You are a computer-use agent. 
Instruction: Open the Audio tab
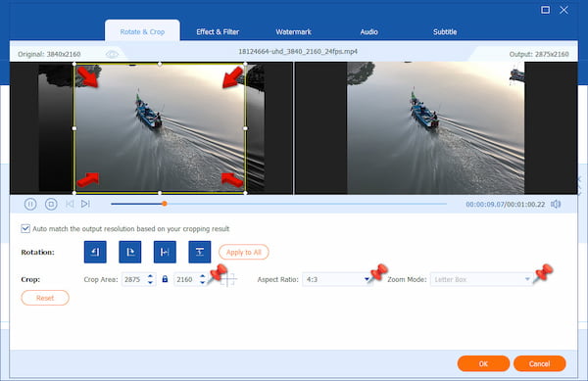pos(369,32)
